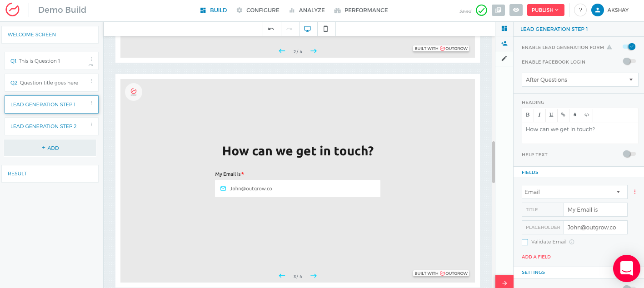Apply bold in heading editor
This screenshot has height=288, width=644.
528,115
